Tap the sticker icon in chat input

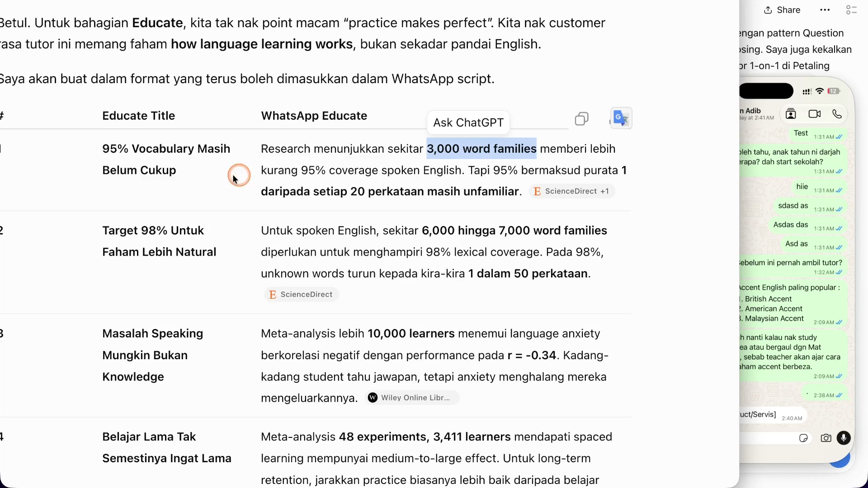pos(803,438)
